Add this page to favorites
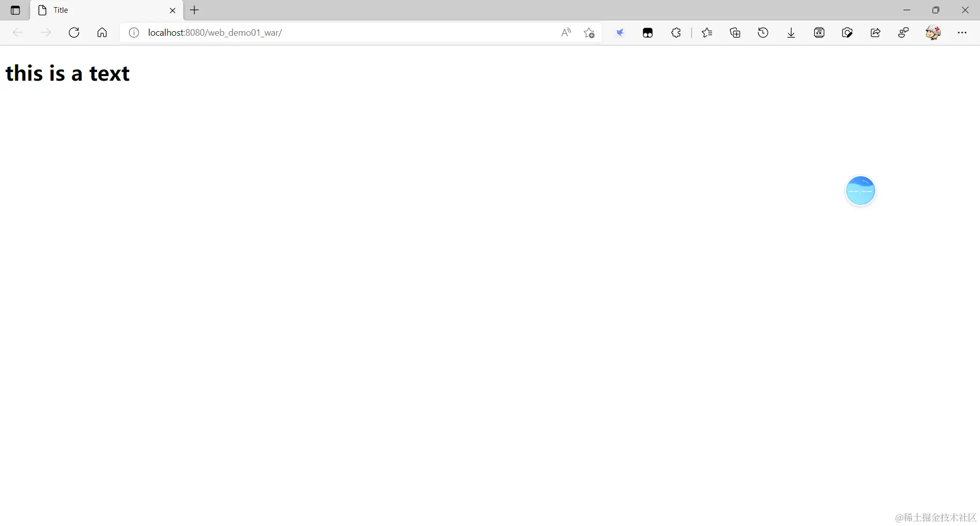980x526 pixels. [x=590, y=33]
